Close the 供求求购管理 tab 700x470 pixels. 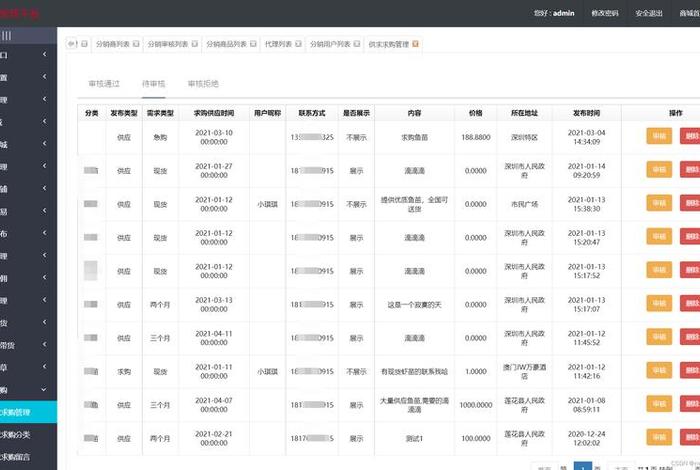[x=416, y=44]
